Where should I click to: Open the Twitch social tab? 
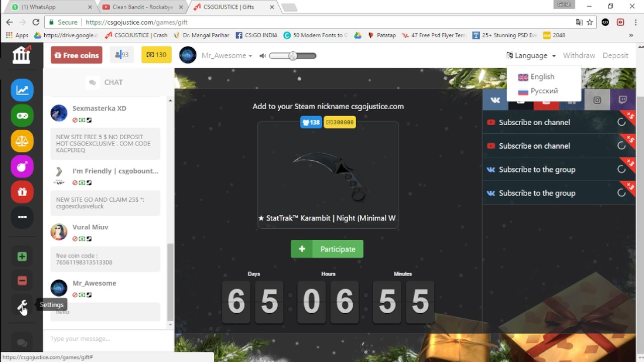tap(622, 100)
